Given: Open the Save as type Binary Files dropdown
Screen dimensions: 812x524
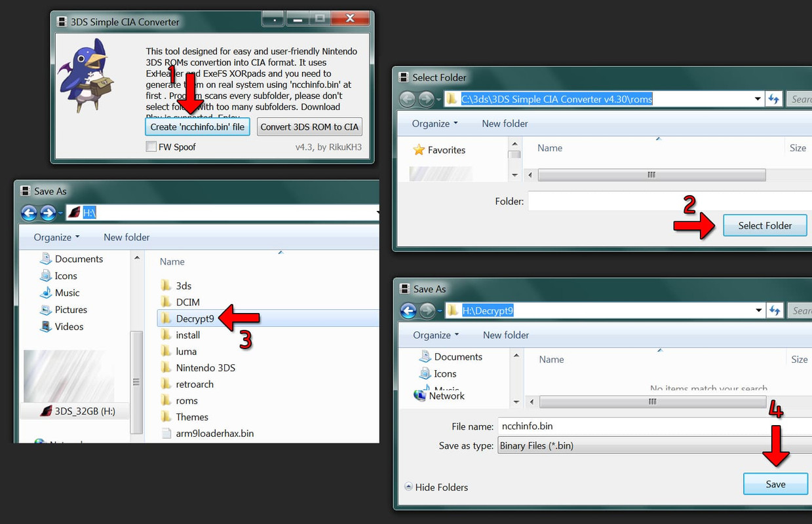Looking at the screenshot, I should (x=655, y=445).
